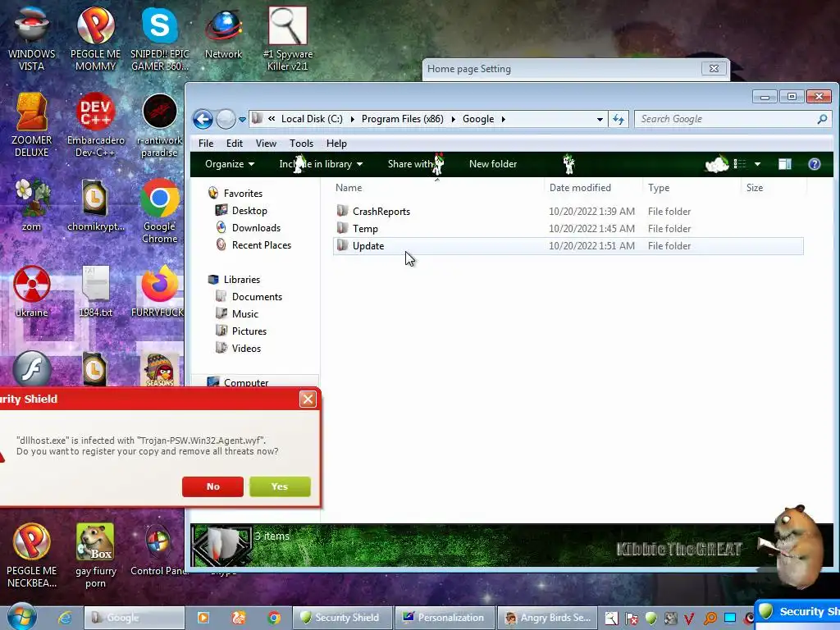Open the Share with dropdown
The height and width of the screenshot is (630, 840).
click(415, 164)
